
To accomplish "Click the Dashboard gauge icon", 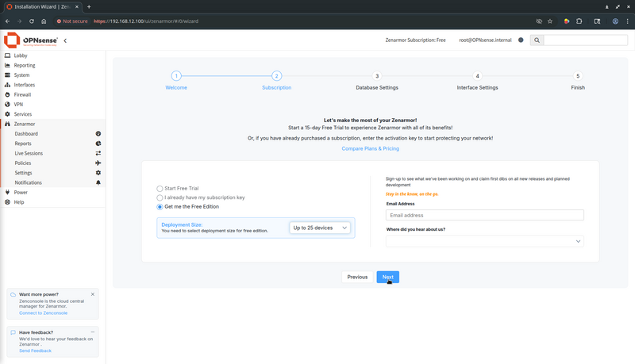I will pyautogui.click(x=98, y=133).
